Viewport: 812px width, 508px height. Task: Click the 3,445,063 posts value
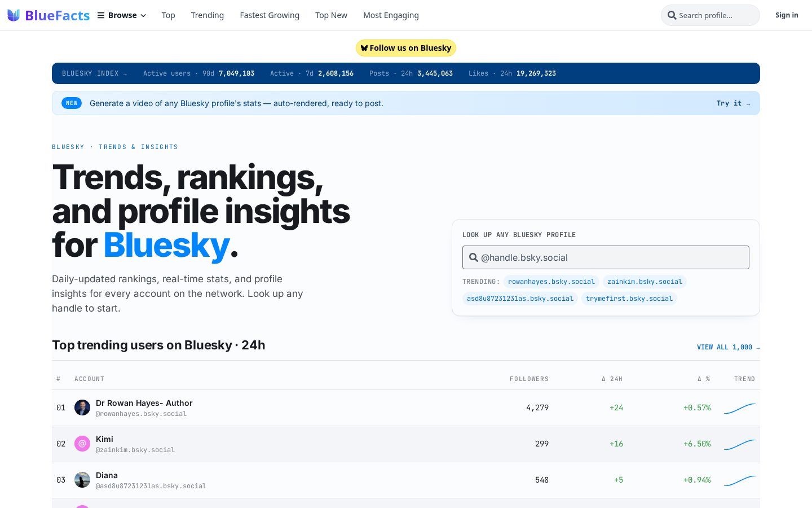click(x=435, y=73)
